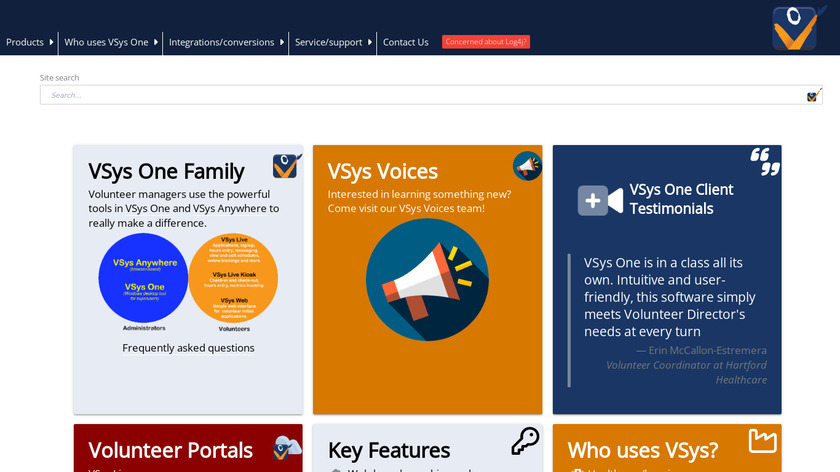Click the 'Volunteer managers use the powerful' description
Viewport: 840px width, 472px height.
coord(184,208)
